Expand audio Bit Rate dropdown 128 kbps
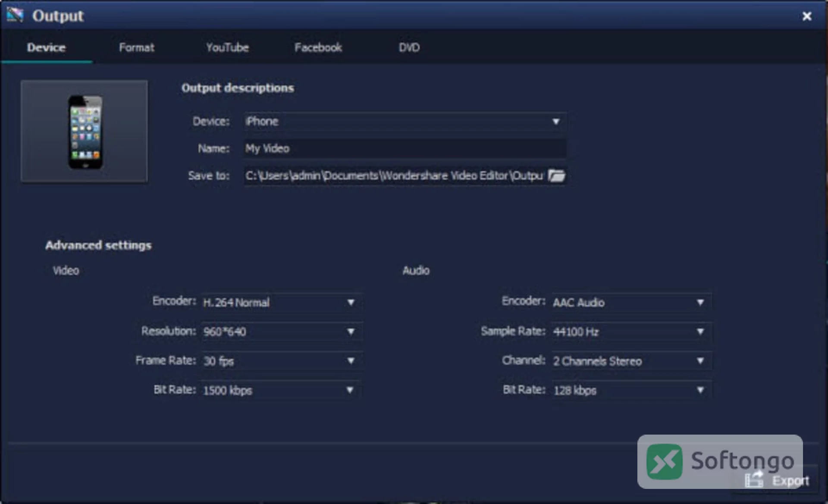Screen dimensions: 828x504 click(x=631, y=390)
